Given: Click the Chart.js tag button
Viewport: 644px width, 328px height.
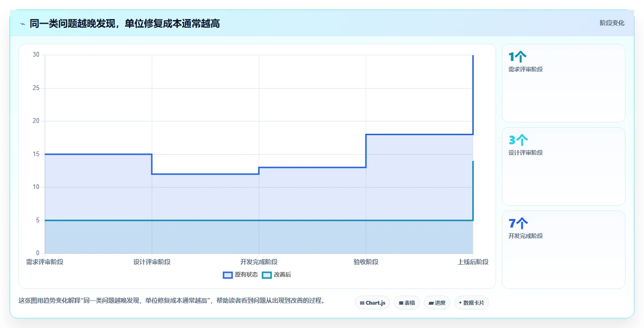Looking at the screenshot, I should pyautogui.click(x=372, y=303).
